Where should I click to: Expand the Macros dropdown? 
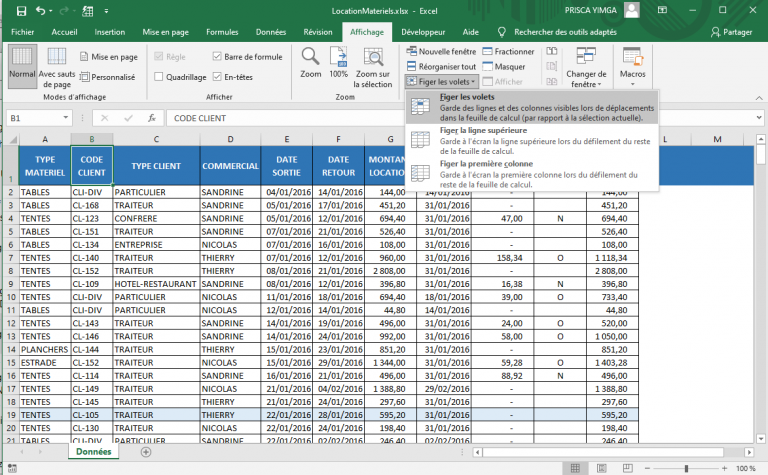tap(632, 79)
